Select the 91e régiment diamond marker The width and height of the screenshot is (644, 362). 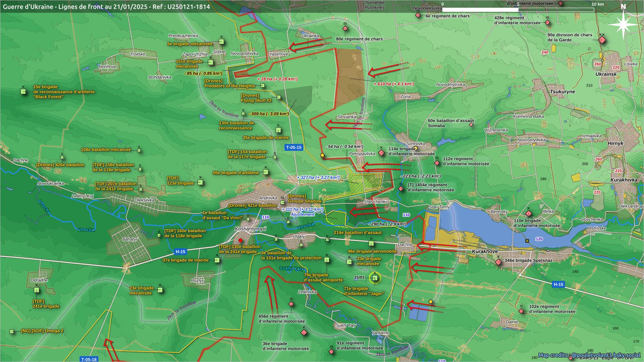tap(331, 352)
